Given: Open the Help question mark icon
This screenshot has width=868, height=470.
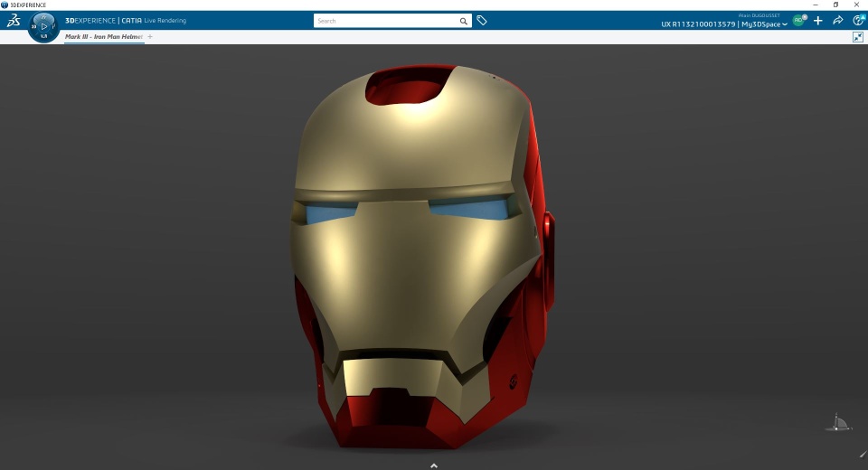Looking at the screenshot, I should pos(858,20).
